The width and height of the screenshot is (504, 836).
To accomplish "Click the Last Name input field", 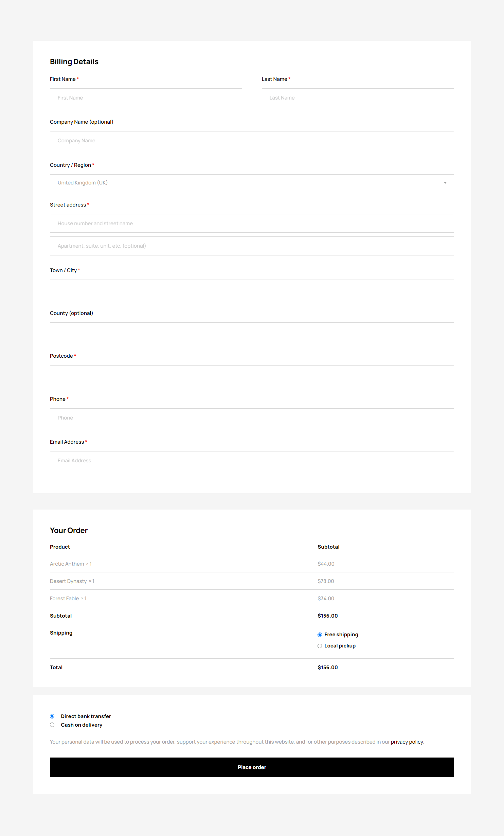I will tap(357, 98).
